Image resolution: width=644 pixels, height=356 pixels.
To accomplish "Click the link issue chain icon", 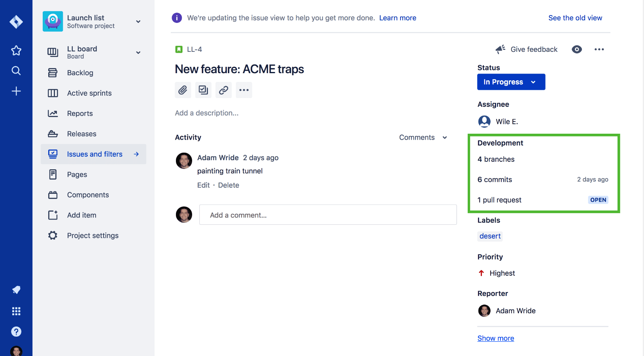I will click(224, 90).
